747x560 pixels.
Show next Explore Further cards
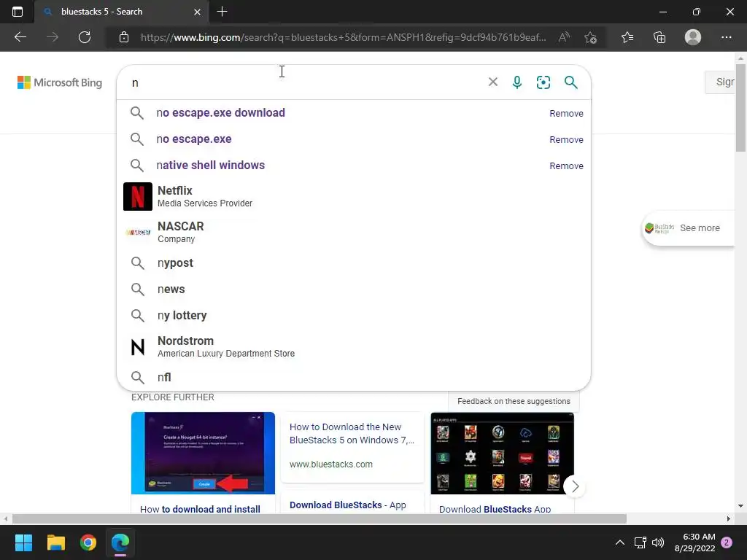click(575, 486)
